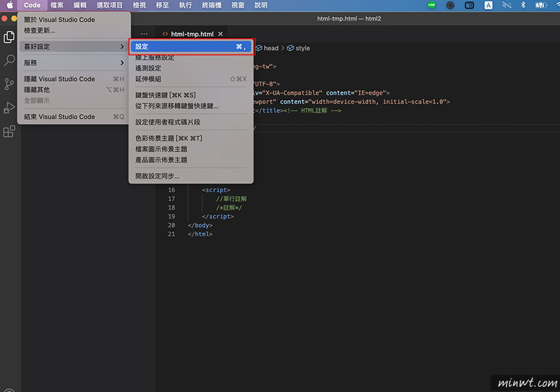This screenshot has height=392, width=560.
Task: Expand the 喜好設定 submenu
Action: [x=74, y=46]
